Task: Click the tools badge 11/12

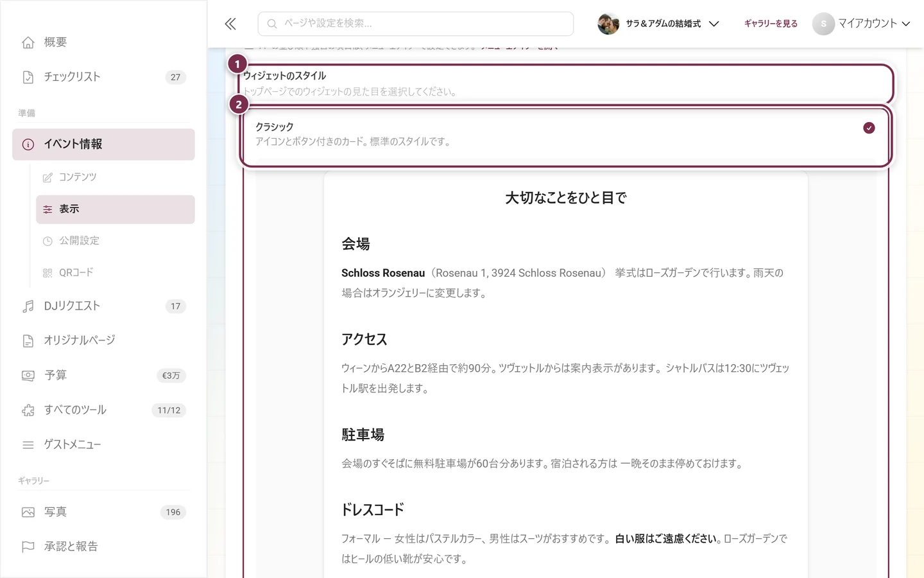Action: 169,410
